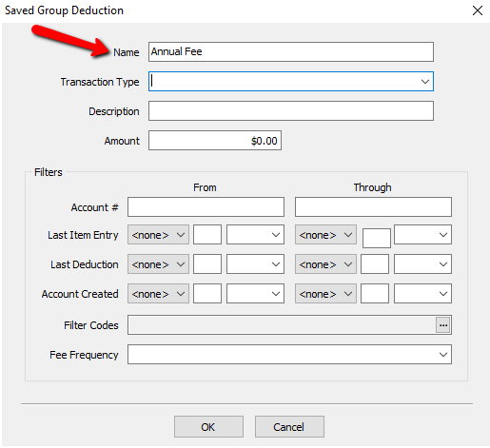Open Account Created Through period dropdown
Screen dimensions: 490x448
(422, 294)
